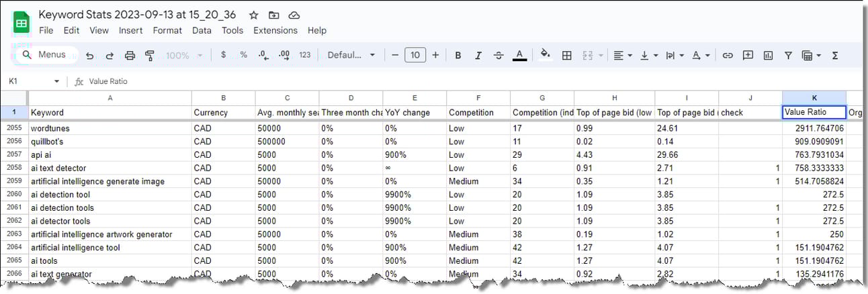Toggle italic formatting
Screen dimensions: 868x294
pos(478,55)
